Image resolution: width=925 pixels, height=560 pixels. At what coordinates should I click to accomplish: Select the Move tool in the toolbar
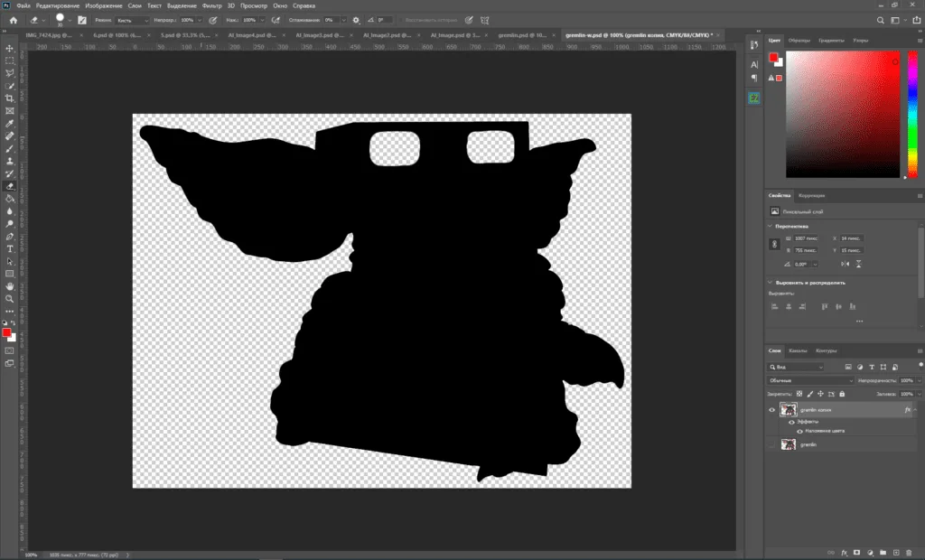click(10, 48)
